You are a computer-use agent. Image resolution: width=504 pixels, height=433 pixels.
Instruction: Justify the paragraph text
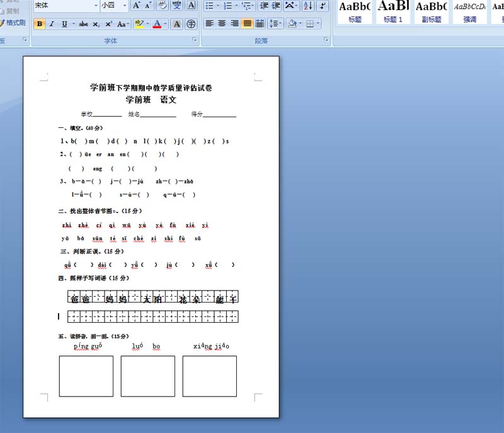point(247,23)
